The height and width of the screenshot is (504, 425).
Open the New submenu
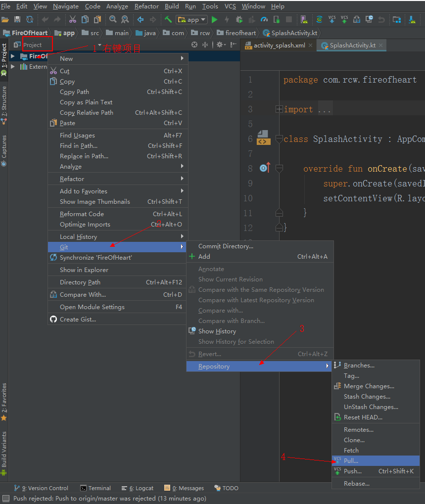coord(118,58)
